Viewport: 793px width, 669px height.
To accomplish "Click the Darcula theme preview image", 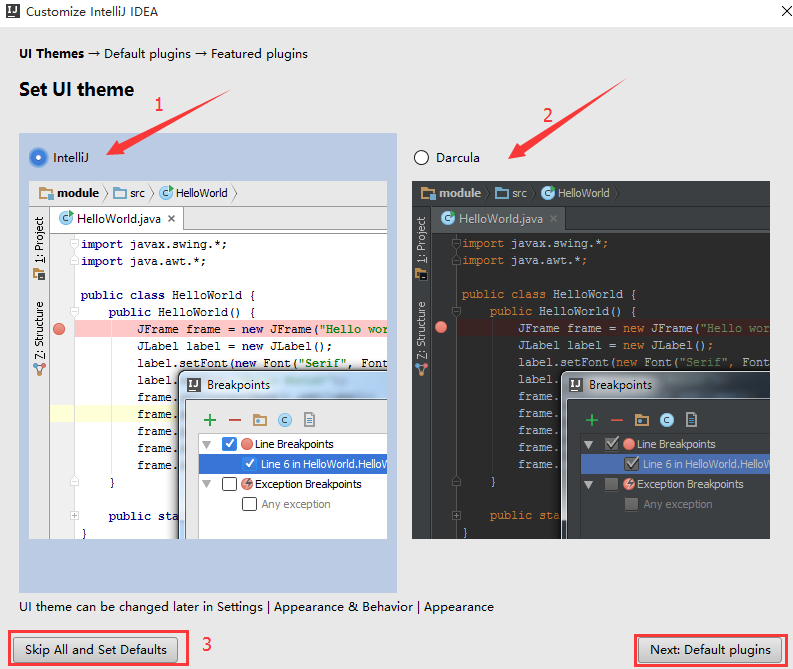I will [590, 360].
